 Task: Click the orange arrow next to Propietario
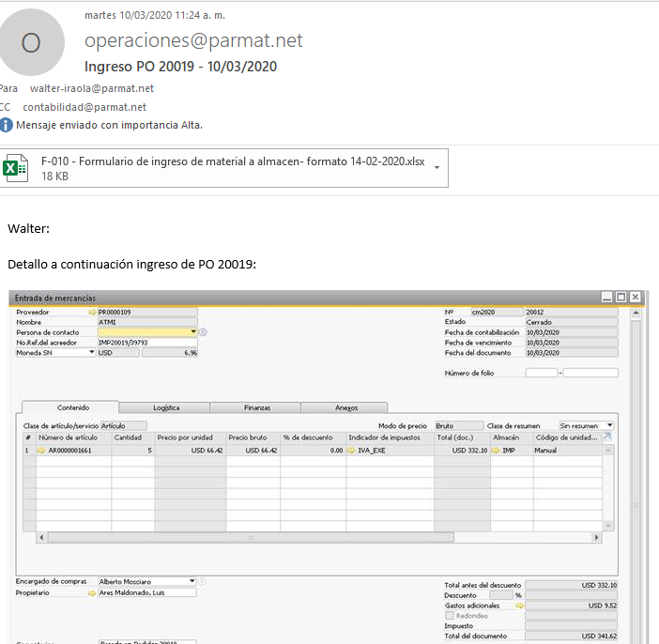[92, 593]
